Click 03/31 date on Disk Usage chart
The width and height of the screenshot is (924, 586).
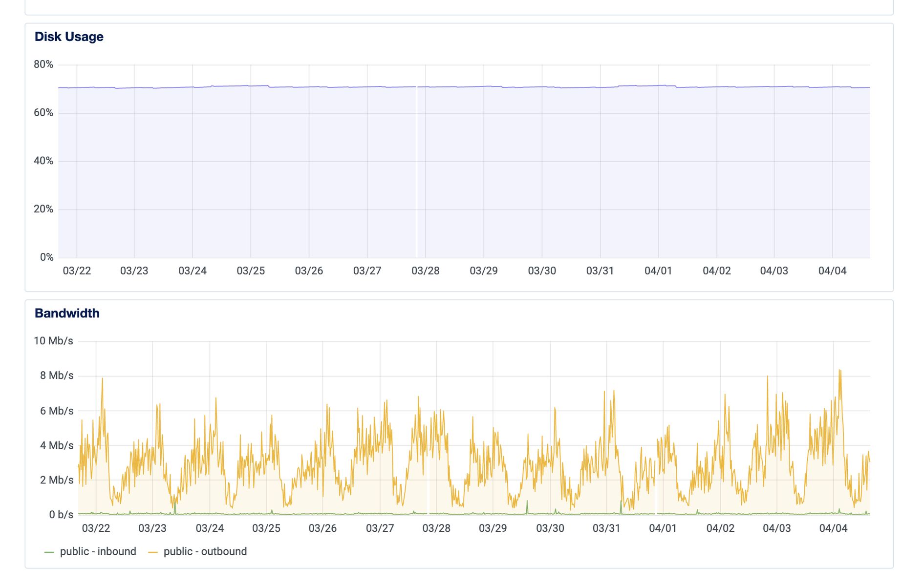[x=600, y=271]
